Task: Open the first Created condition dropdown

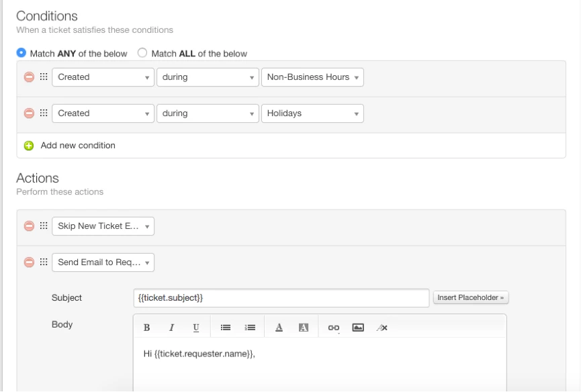Action: [102, 77]
